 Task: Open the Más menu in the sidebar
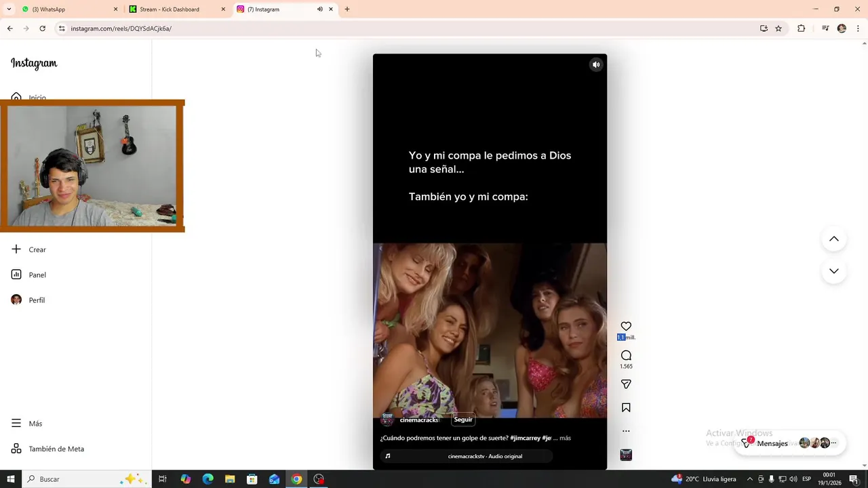click(x=27, y=424)
